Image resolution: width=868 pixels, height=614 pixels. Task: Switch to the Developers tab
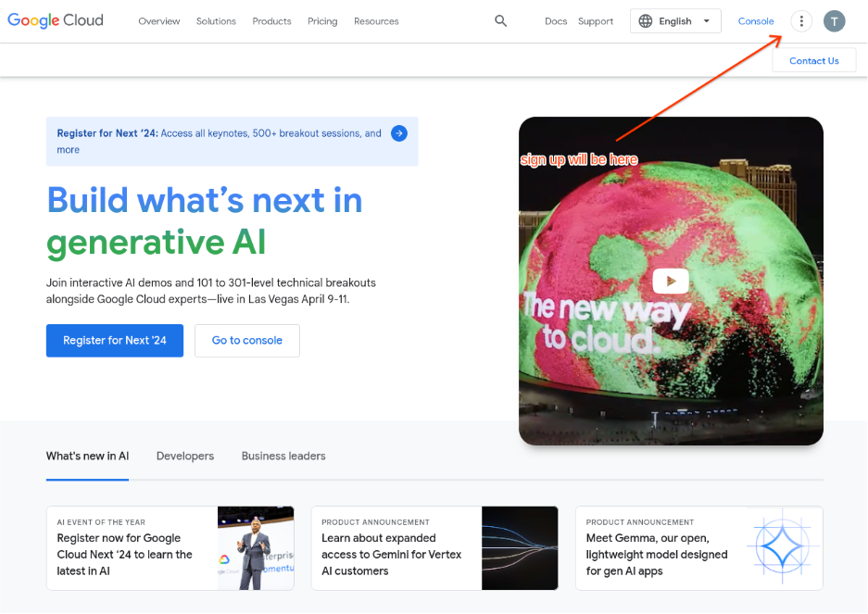point(185,456)
